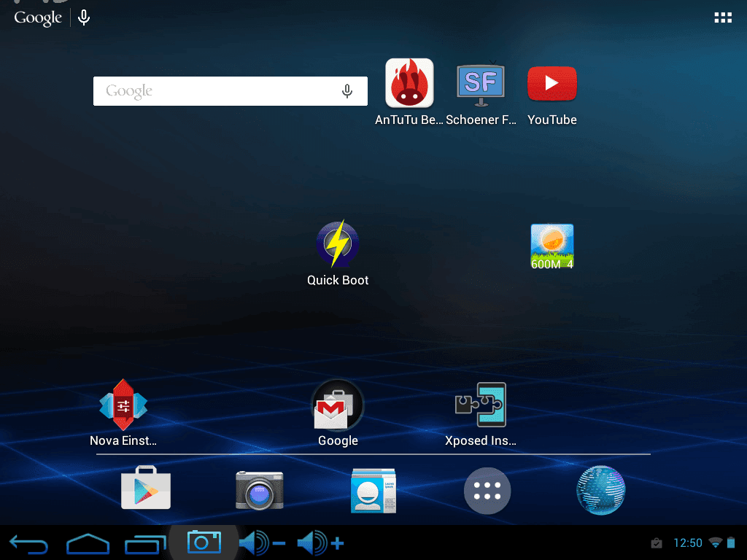The width and height of the screenshot is (747, 560).
Task: Click into the Google search widget field
Action: [x=230, y=91]
